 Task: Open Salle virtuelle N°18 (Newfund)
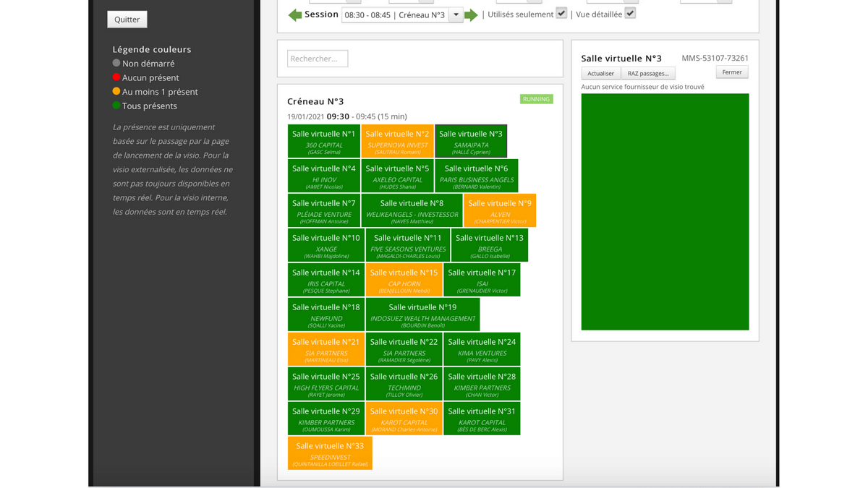[x=326, y=314]
